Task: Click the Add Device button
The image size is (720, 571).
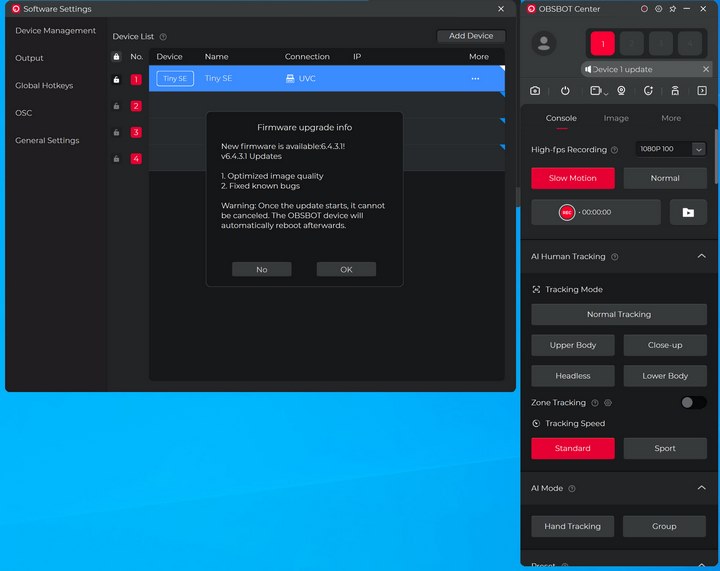Action: (x=471, y=36)
